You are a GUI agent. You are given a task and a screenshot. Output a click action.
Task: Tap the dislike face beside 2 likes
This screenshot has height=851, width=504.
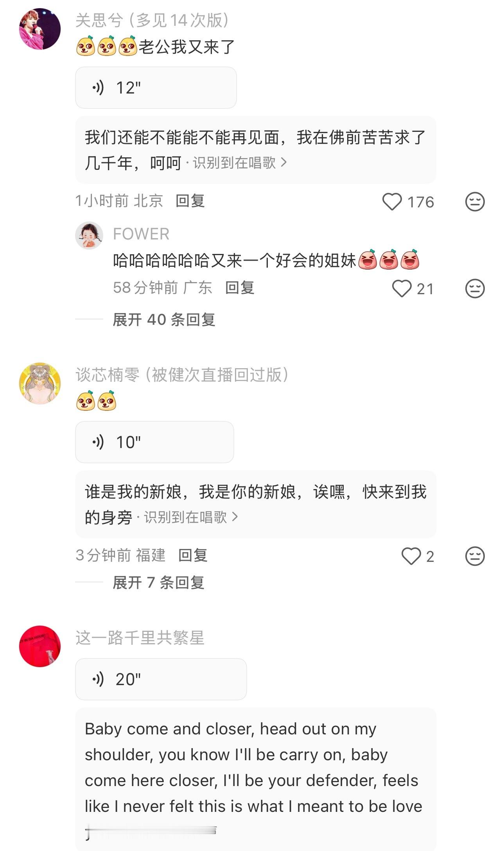click(475, 556)
